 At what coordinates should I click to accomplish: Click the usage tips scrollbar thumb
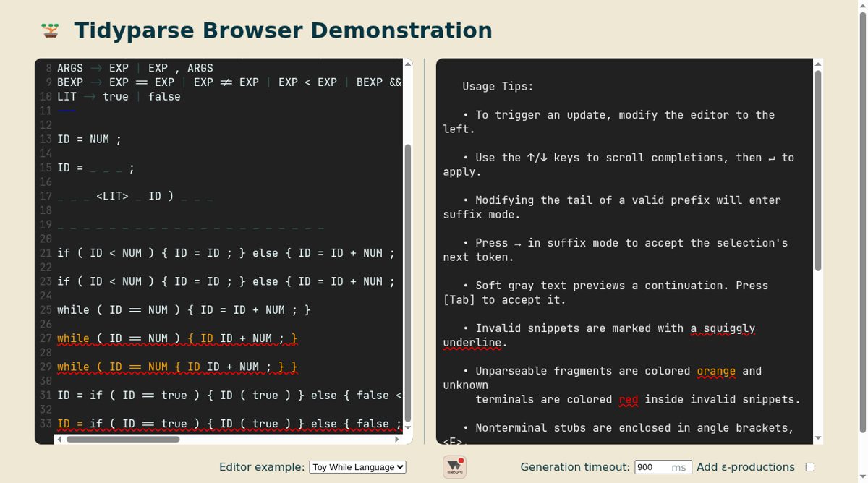pyautogui.click(x=818, y=171)
